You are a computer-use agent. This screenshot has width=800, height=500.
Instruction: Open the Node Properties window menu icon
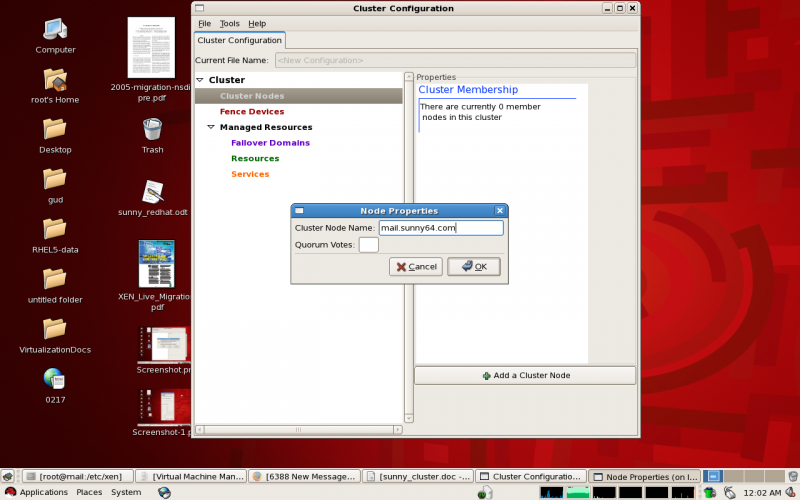coord(299,211)
